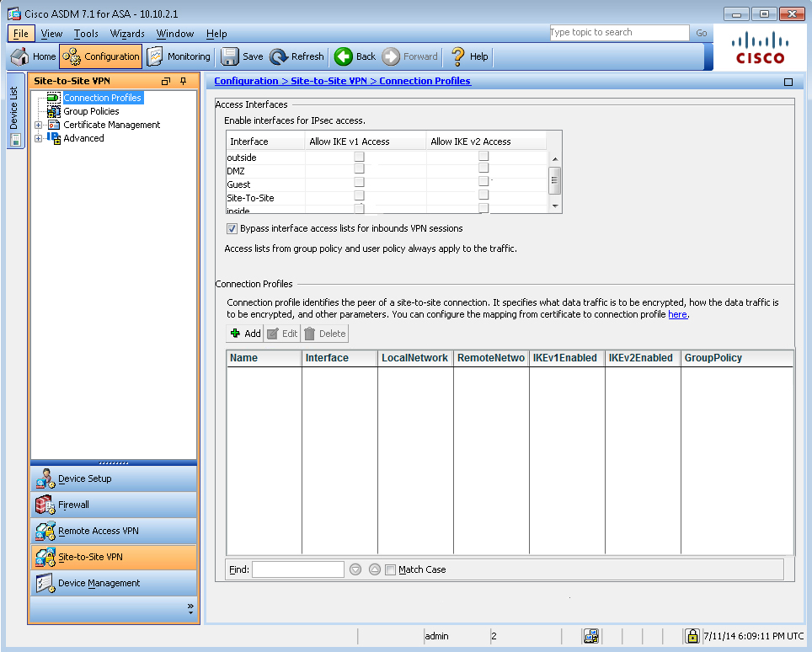Go Back using green arrow icon
Viewport: 812px width, 652px height.
(x=343, y=56)
